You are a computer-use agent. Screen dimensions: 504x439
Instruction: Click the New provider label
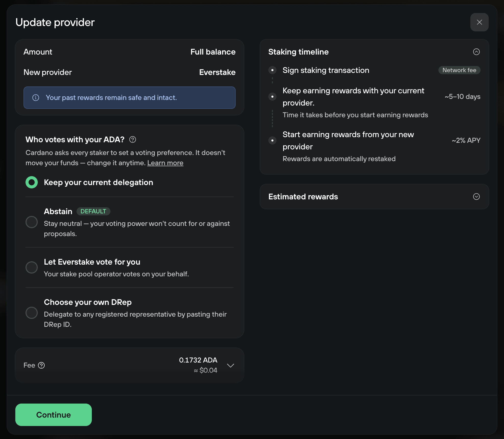click(48, 72)
